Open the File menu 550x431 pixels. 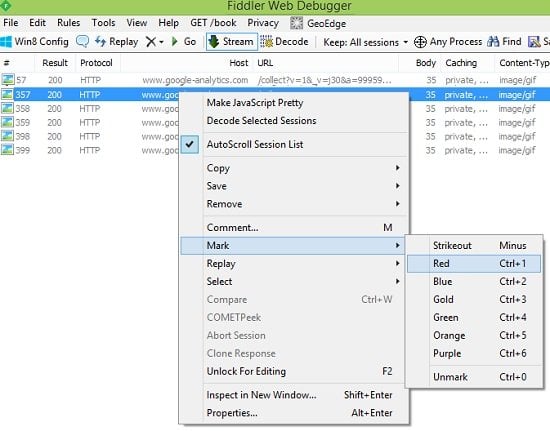point(11,23)
